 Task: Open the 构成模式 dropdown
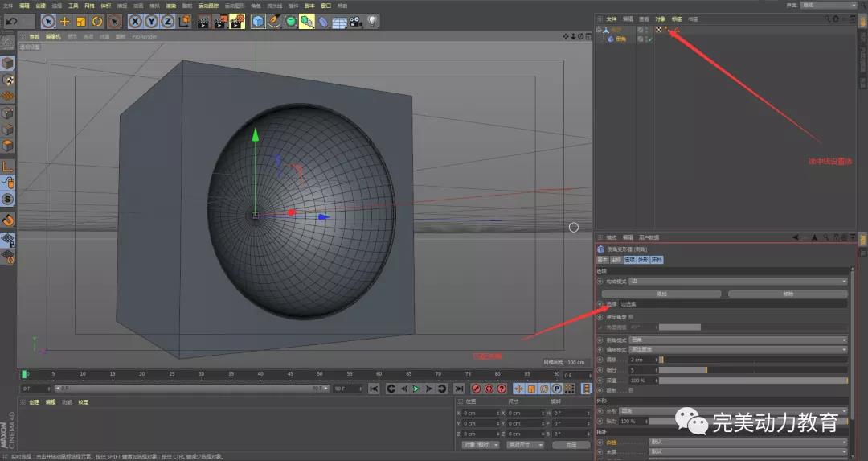pyautogui.click(x=738, y=281)
